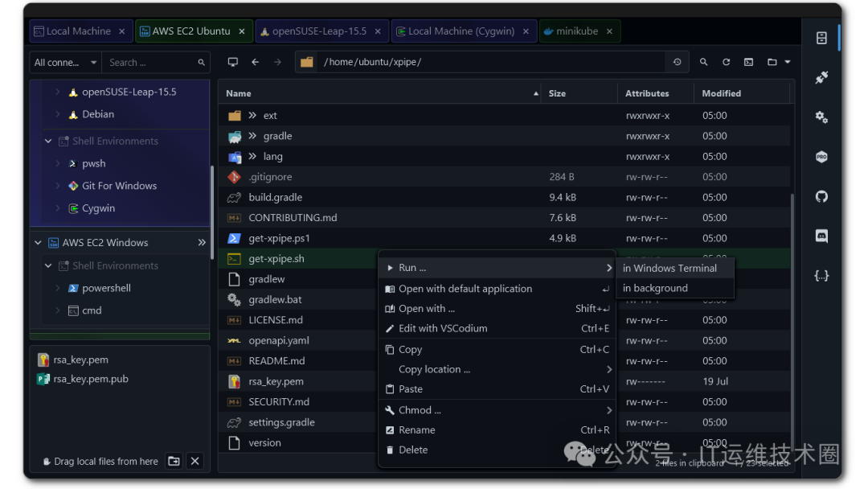The image size is (868, 489).
Task: Click the connection tree scrollbar
Action: tap(212, 212)
